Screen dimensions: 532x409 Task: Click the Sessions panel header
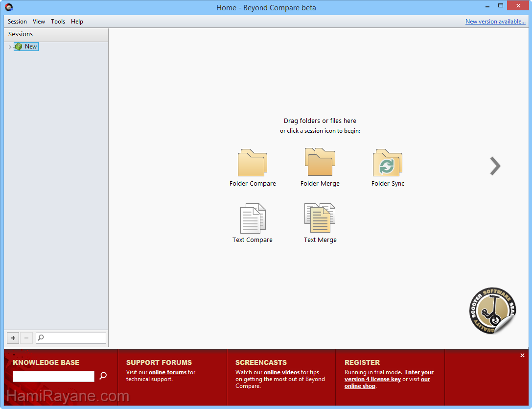pyautogui.click(x=56, y=34)
